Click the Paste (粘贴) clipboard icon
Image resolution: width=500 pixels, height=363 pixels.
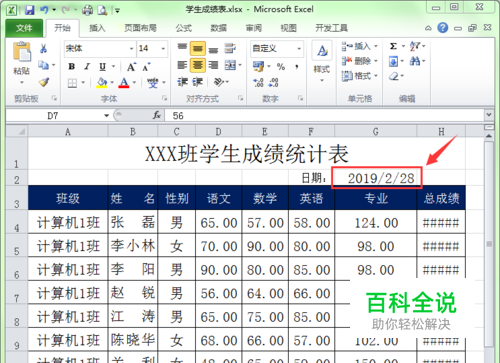point(22,52)
